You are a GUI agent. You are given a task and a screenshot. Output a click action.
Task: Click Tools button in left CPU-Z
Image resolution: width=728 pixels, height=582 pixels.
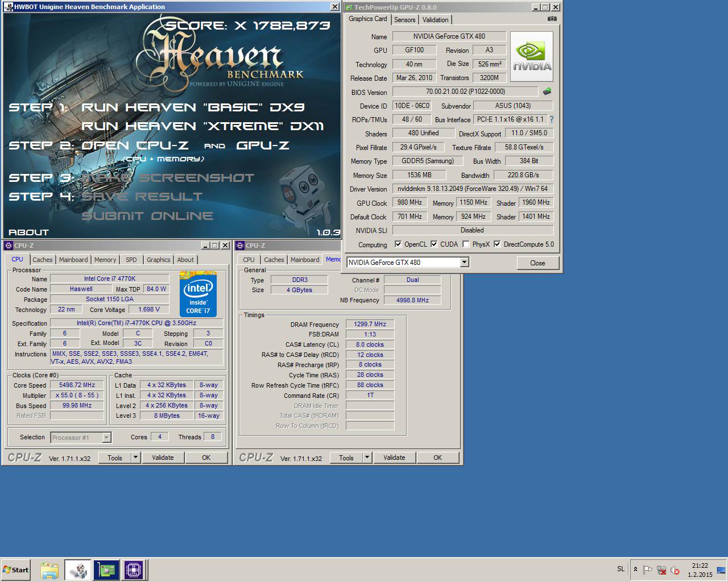[x=115, y=458]
